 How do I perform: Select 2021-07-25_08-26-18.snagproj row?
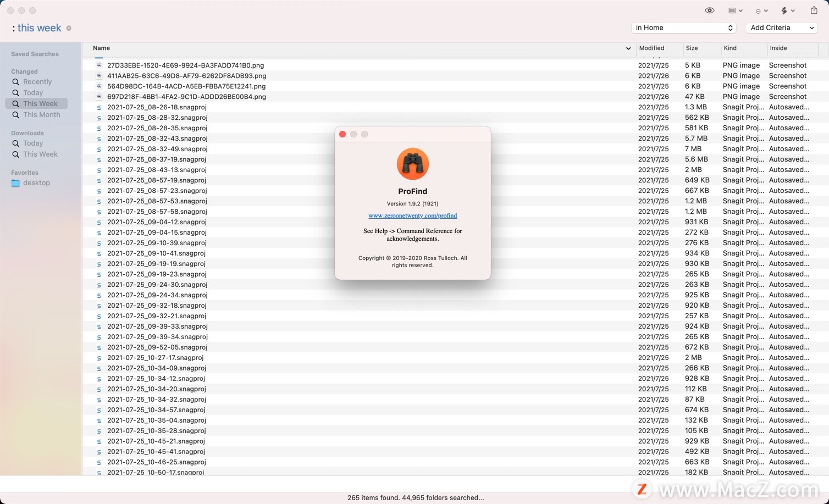click(x=455, y=107)
